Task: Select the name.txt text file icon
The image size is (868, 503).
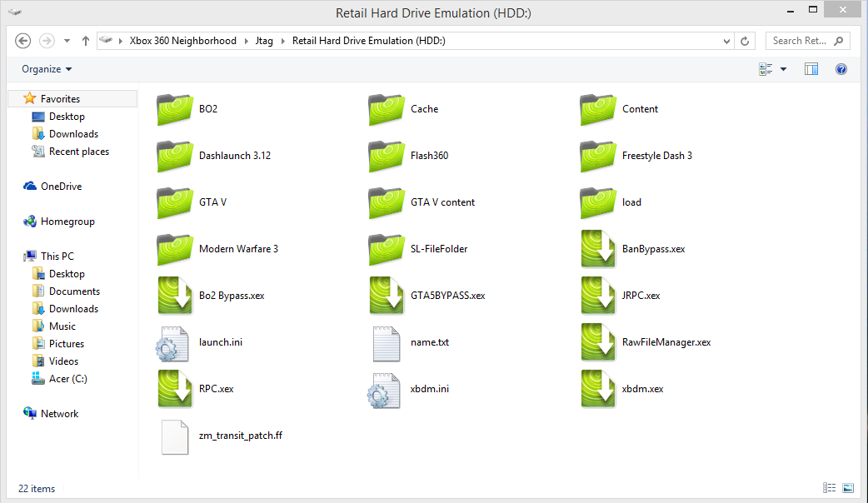Action: (x=387, y=344)
